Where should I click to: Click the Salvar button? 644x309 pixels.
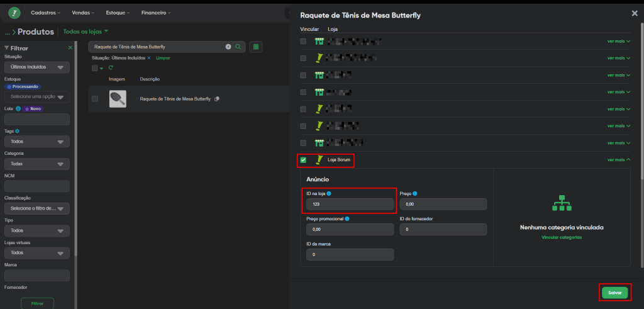614,293
